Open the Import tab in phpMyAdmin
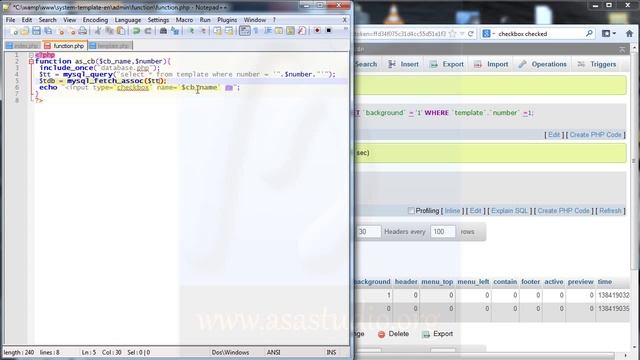Viewport: 640px width, 360px height. (491, 64)
